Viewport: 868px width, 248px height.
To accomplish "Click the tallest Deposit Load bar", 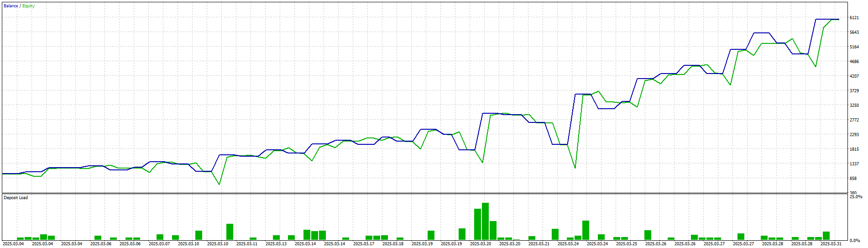I will [485, 222].
